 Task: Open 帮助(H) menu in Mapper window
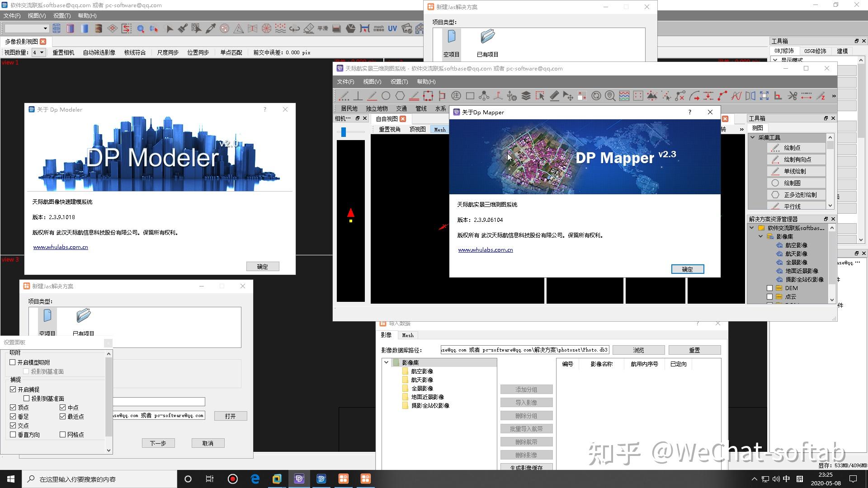(x=426, y=82)
